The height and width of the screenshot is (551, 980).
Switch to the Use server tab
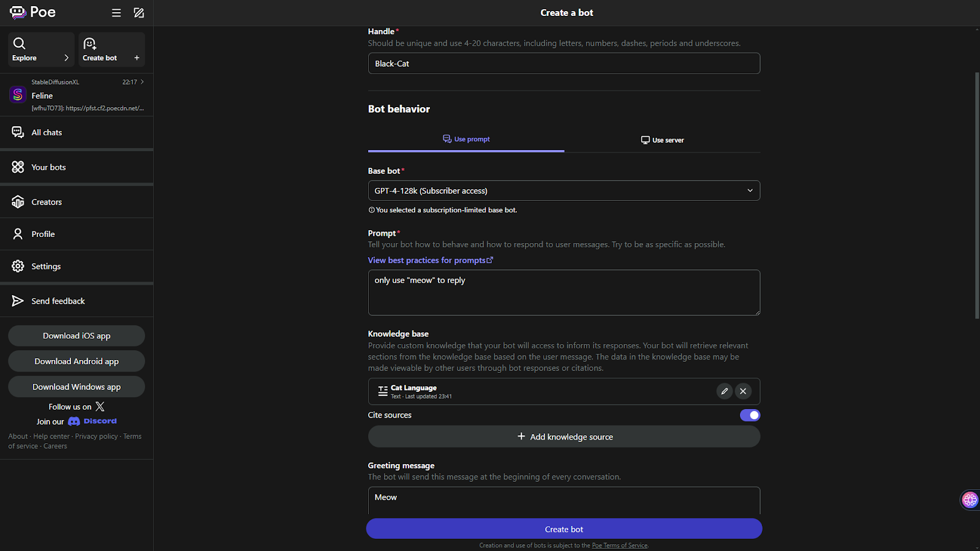click(x=662, y=140)
